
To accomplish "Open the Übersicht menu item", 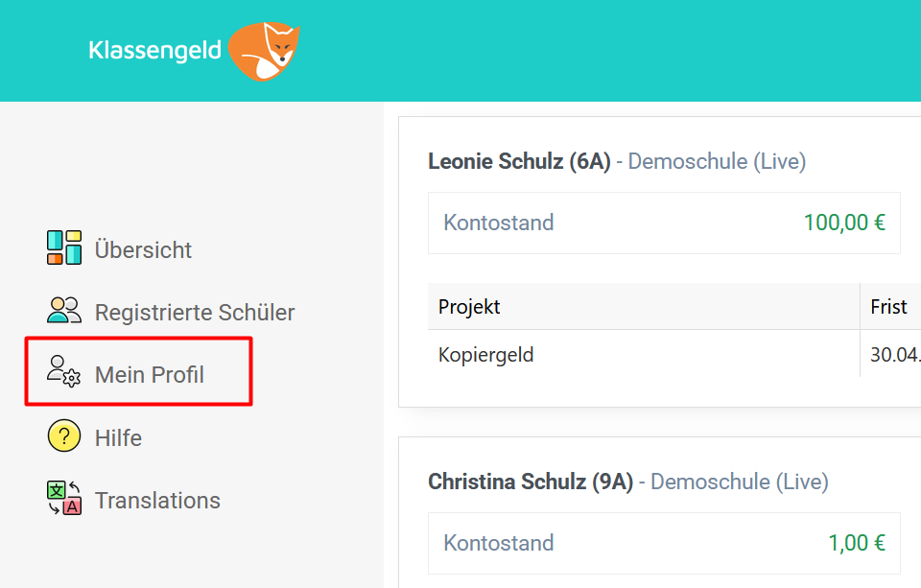I will [143, 250].
